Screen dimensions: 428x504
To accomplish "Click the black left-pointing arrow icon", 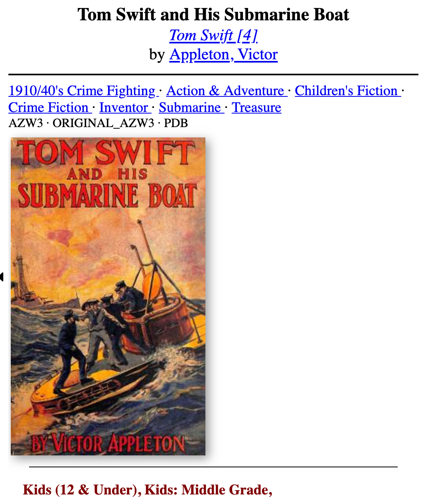I will pos(2,277).
